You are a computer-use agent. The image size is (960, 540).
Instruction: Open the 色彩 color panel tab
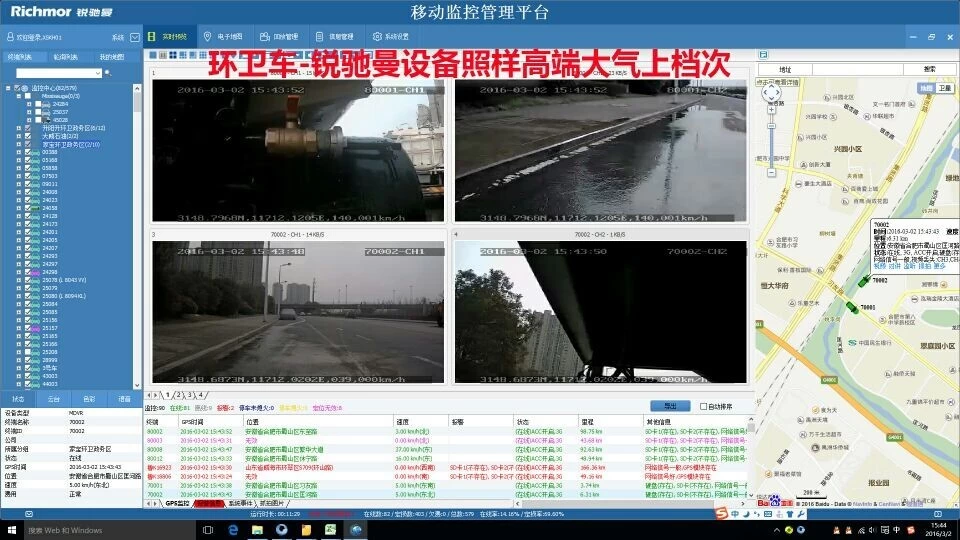click(89, 399)
